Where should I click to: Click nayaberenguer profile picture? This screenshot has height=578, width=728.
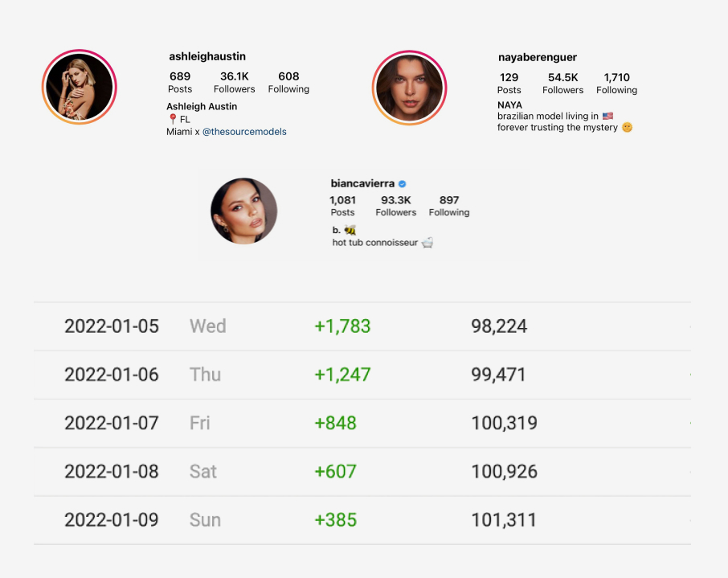pyautogui.click(x=409, y=88)
